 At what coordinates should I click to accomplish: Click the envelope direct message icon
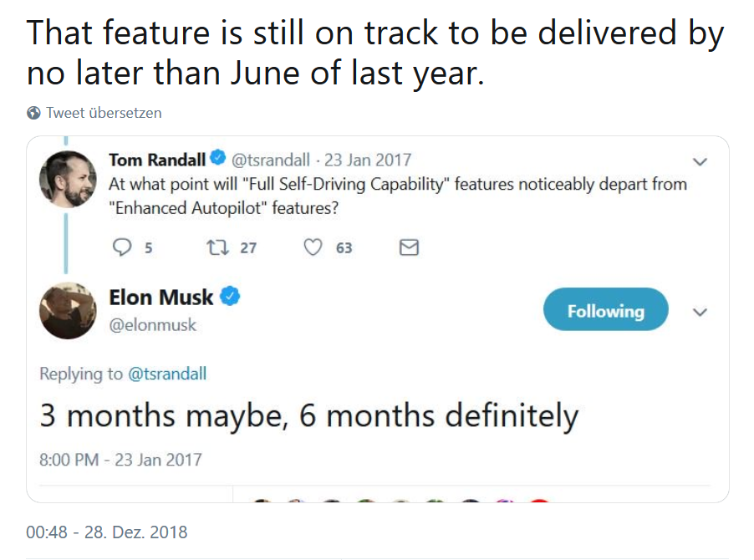coord(409,247)
